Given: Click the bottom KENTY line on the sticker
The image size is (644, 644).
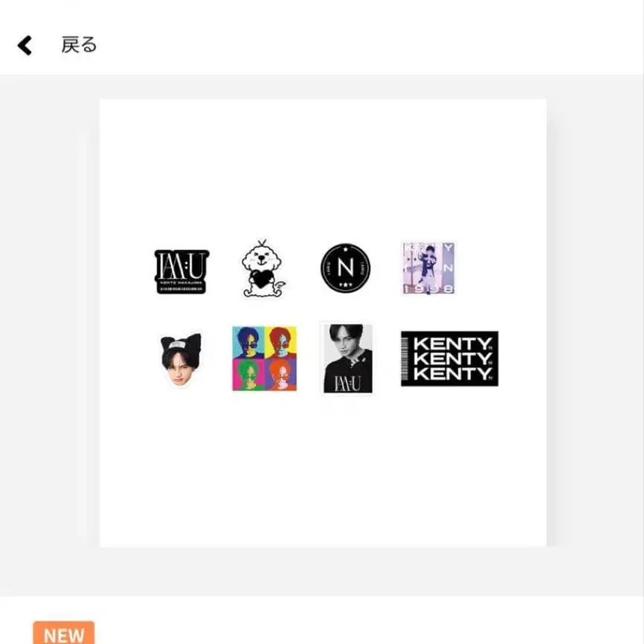Looking at the screenshot, I should [x=453, y=374].
